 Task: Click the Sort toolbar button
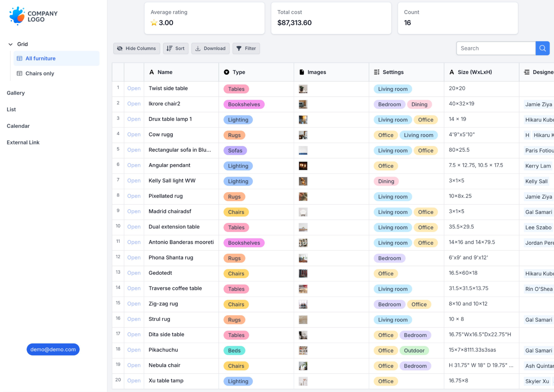point(176,48)
